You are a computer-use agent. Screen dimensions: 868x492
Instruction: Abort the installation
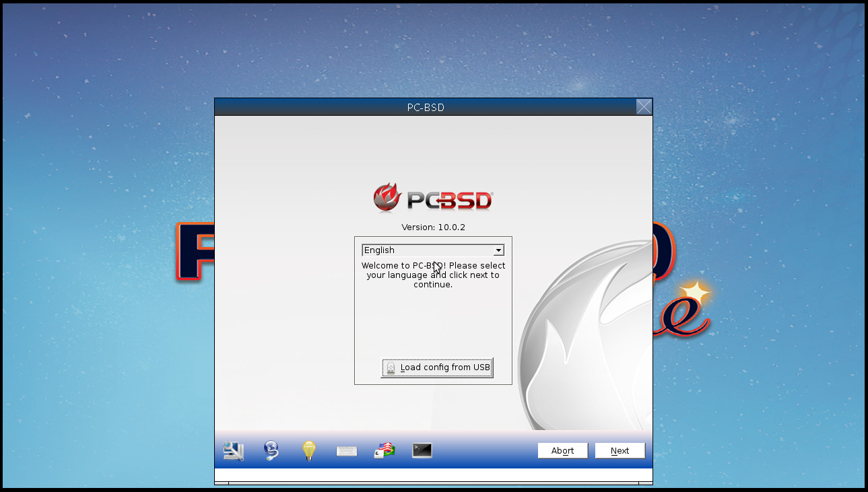pyautogui.click(x=562, y=450)
